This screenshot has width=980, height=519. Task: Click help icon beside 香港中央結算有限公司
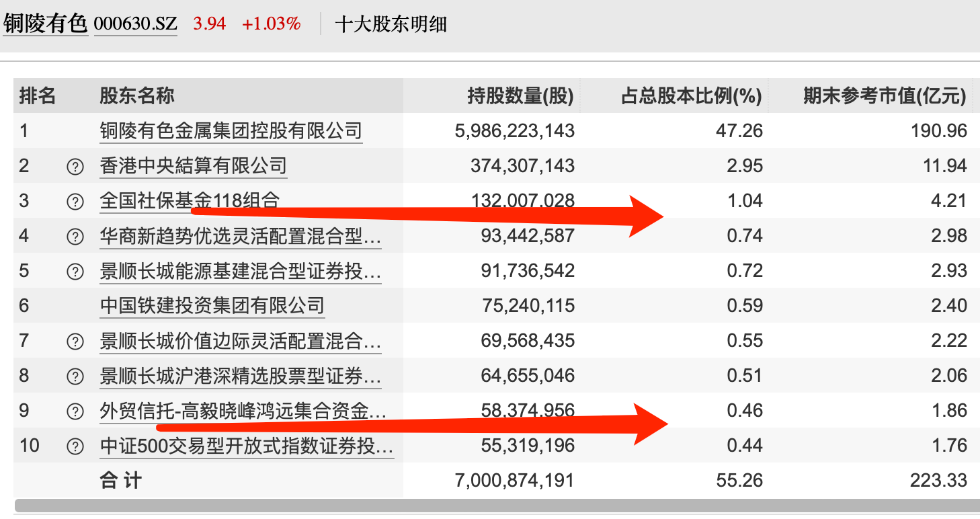coord(75,166)
